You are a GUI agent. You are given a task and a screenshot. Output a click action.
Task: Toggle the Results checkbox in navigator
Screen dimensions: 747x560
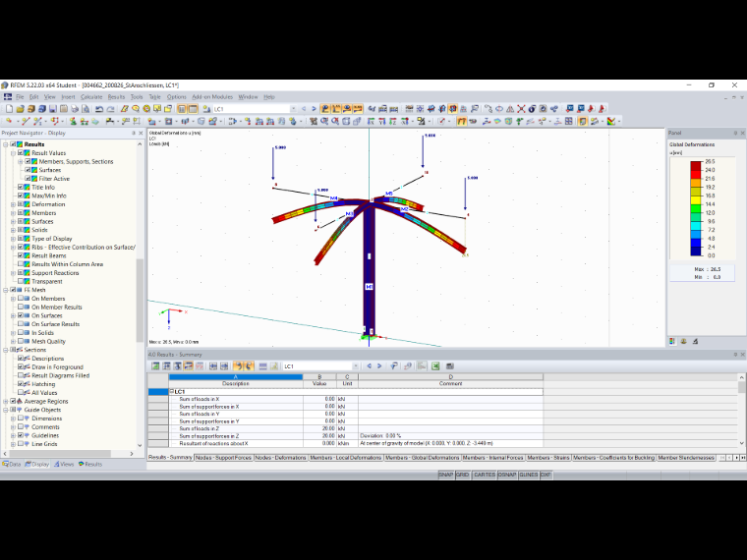click(14, 144)
